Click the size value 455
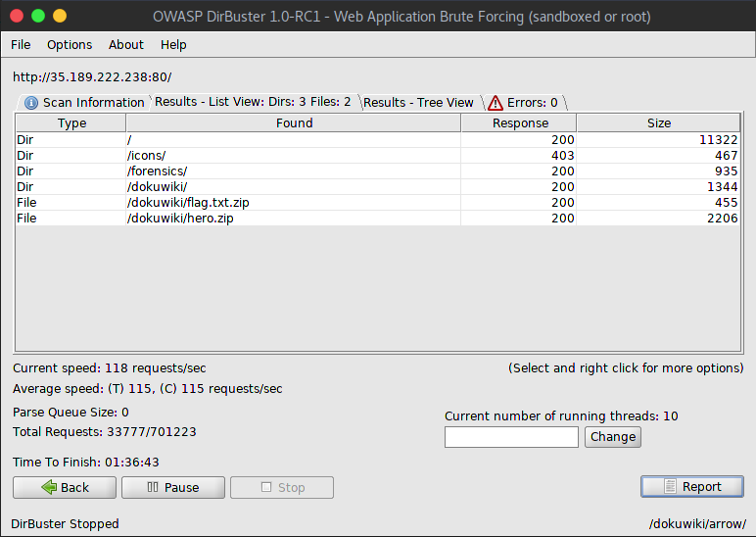This screenshot has width=756, height=537. (726, 203)
